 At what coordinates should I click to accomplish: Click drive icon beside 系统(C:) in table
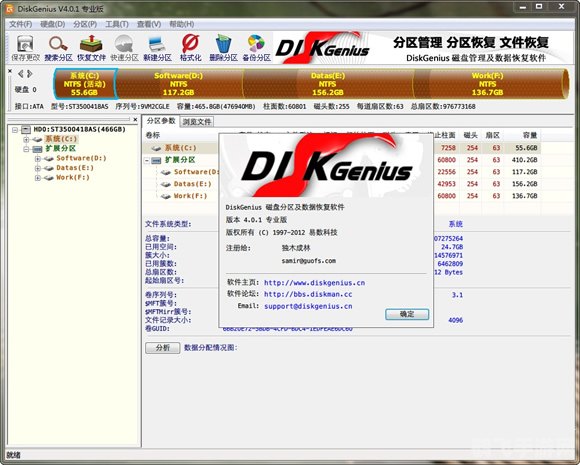[x=156, y=148]
